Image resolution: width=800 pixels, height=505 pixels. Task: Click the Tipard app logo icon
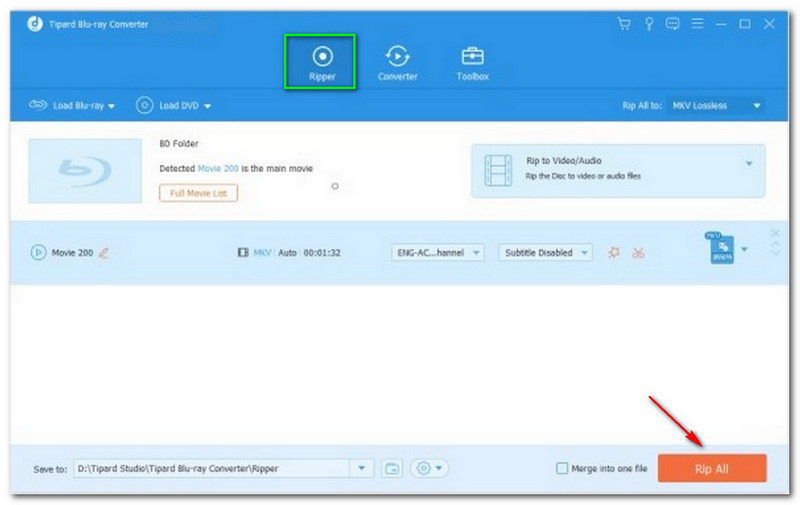tap(35, 23)
